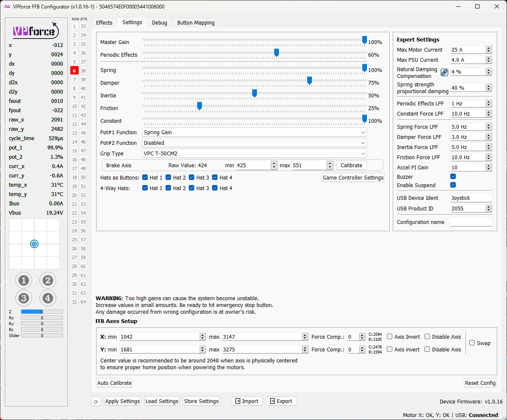Switch to the Effects tab

104,22
